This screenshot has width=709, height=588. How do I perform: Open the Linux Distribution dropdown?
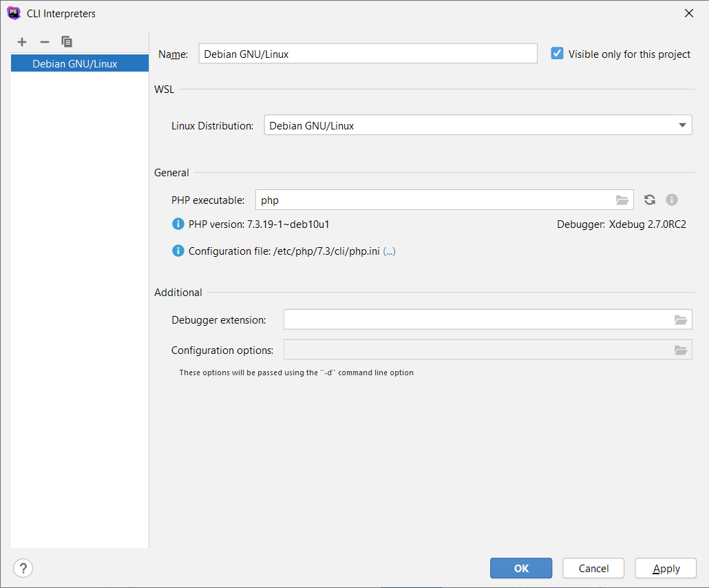pyautogui.click(x=478, y=125)
